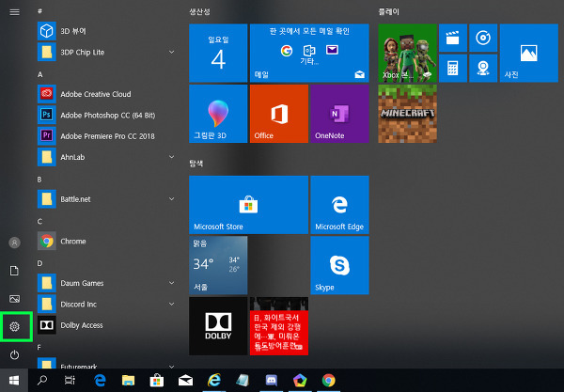Click the Power icon in Start sidebar
Image resolution: width=564 pixels, height=392 pixels.
coord(14,355)
